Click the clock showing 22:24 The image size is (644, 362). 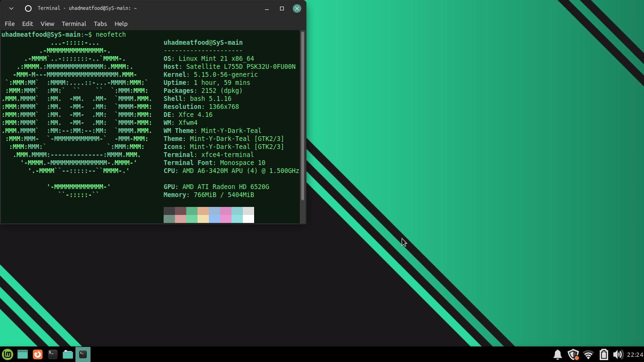pyautogui.click(x=633, y=354)
